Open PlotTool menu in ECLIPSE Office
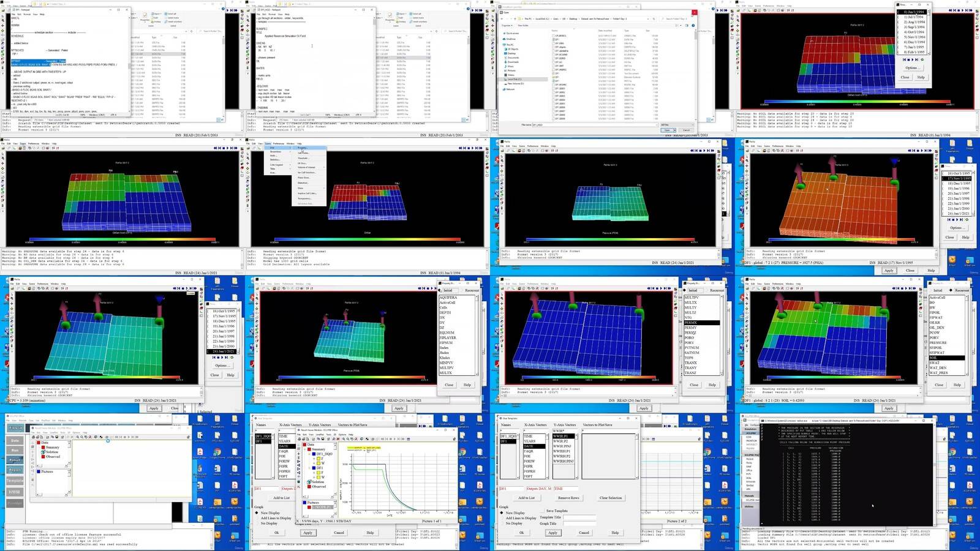The height and width of the screenshot is (551, 980). [45, 421]
